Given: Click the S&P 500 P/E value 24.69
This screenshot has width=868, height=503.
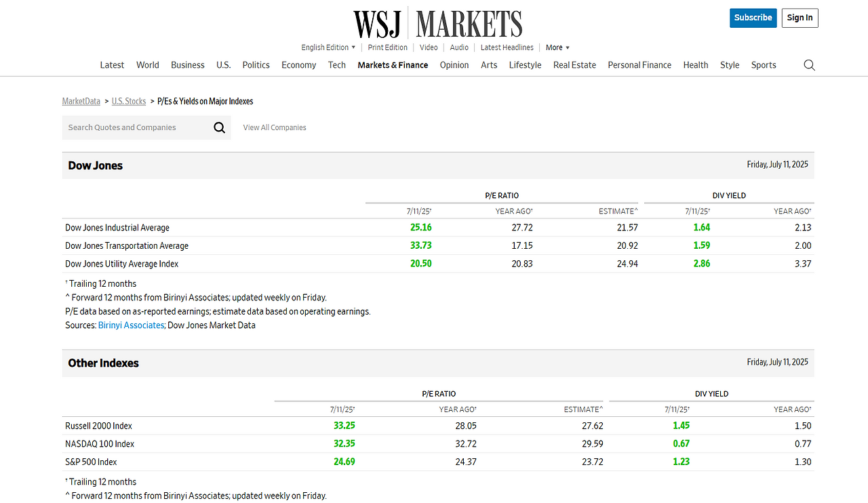Looking at the screenshot, I should (x=344, y=462).
